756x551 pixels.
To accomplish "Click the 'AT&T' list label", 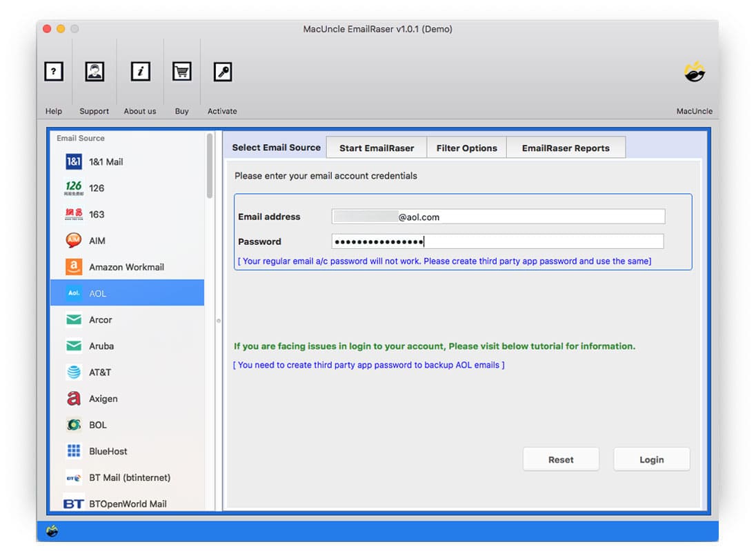I will click(100, 372).
